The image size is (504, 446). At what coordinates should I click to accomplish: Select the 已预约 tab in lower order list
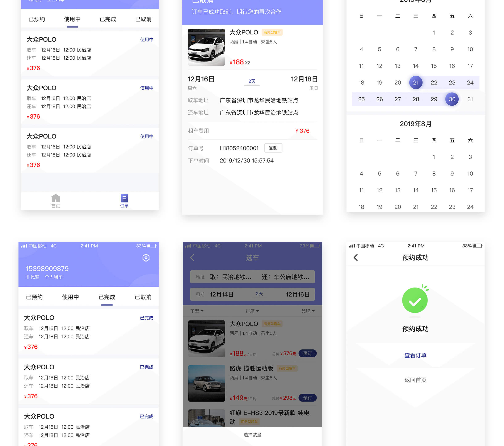(x=34, y=297)
